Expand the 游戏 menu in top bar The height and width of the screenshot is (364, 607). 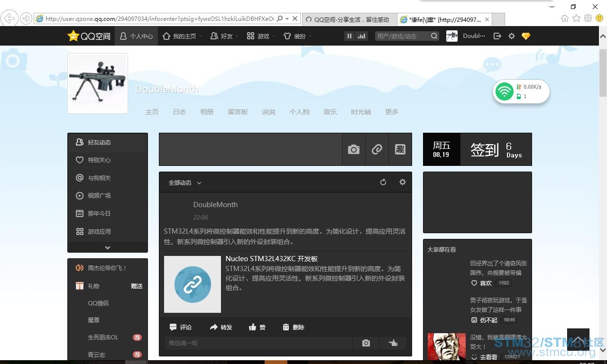[260, 36]
